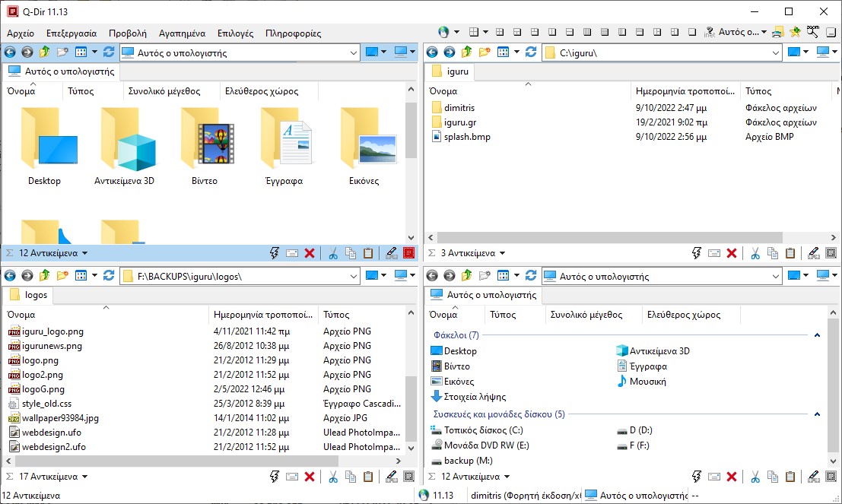Click the printer icon in the main toolbar
842x504 pixels.
[777, 32]
